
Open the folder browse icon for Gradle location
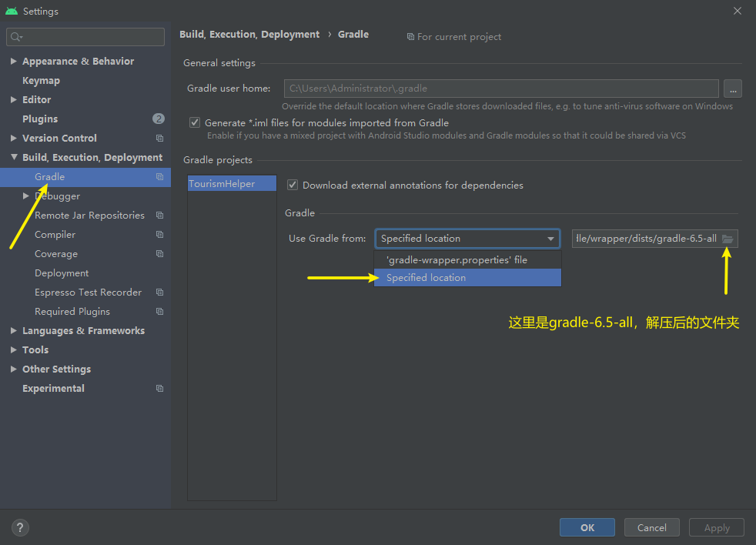(728, 239)
